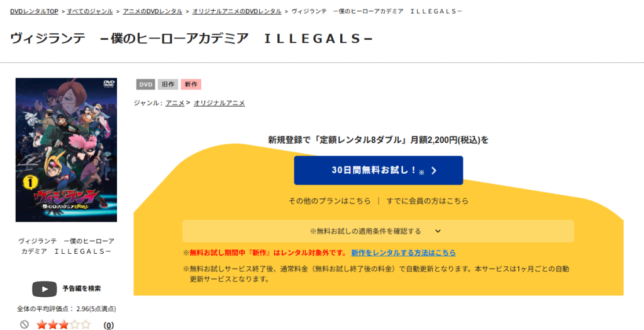Rate one star
644x330 pixels.
pyautogui.click(x=42, y=325)
